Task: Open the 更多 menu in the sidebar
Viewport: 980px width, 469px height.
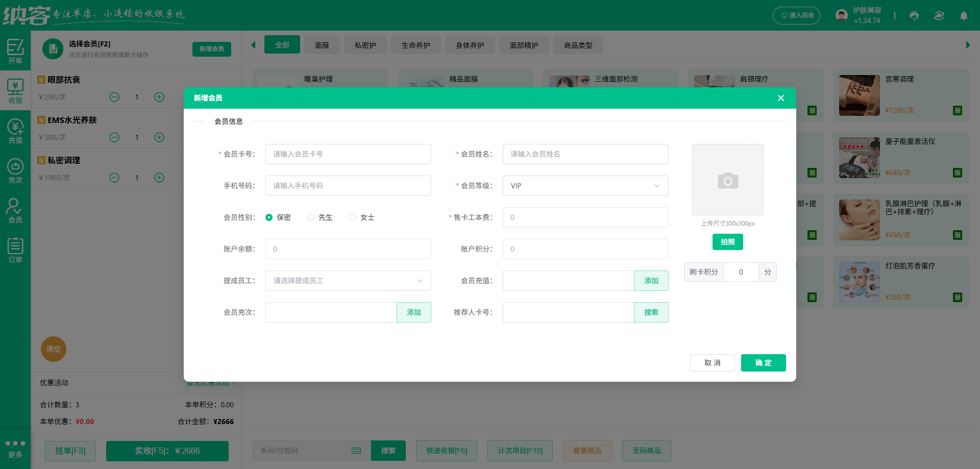Action: pyautogui.click(x=15, y=449)
